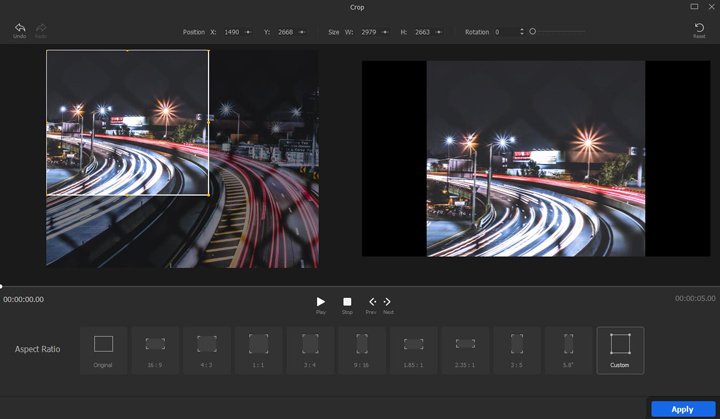
Task: Jump to the next frame
Action: (388, 302)
